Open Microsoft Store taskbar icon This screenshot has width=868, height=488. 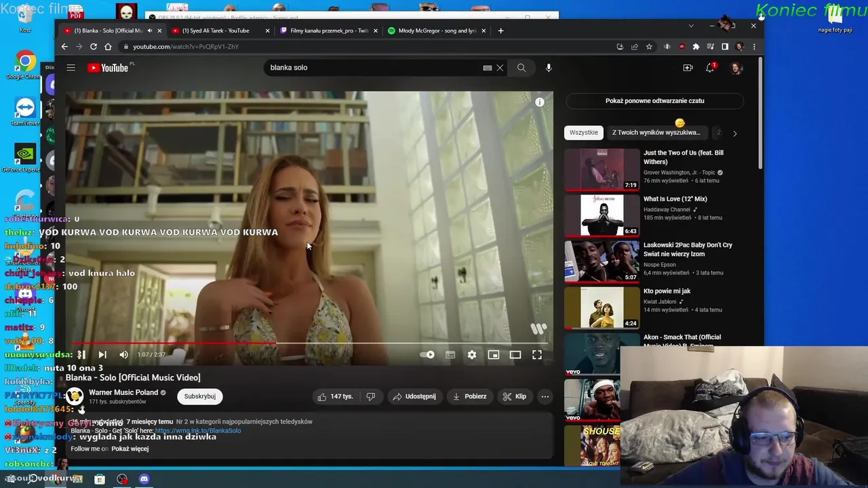100,479
